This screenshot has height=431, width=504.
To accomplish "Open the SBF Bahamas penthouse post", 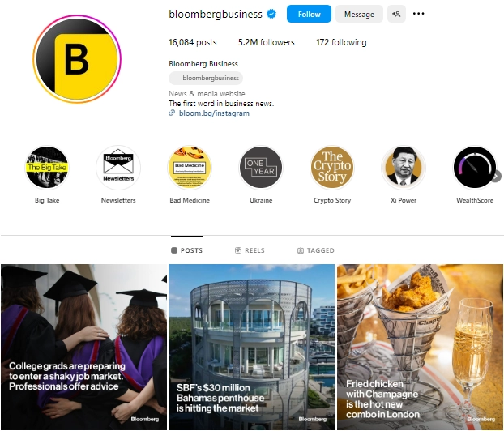I will pyautogui.click(x=252, y=347).
